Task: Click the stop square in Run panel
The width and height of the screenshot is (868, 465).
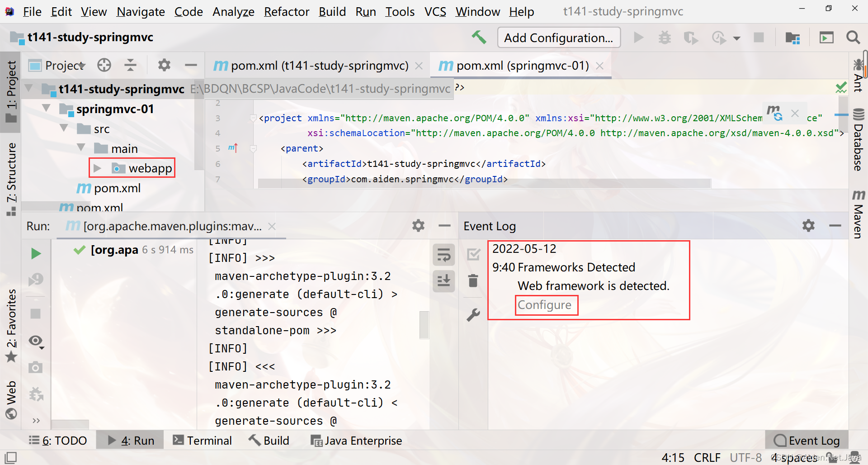Action: tap(36, 313)
